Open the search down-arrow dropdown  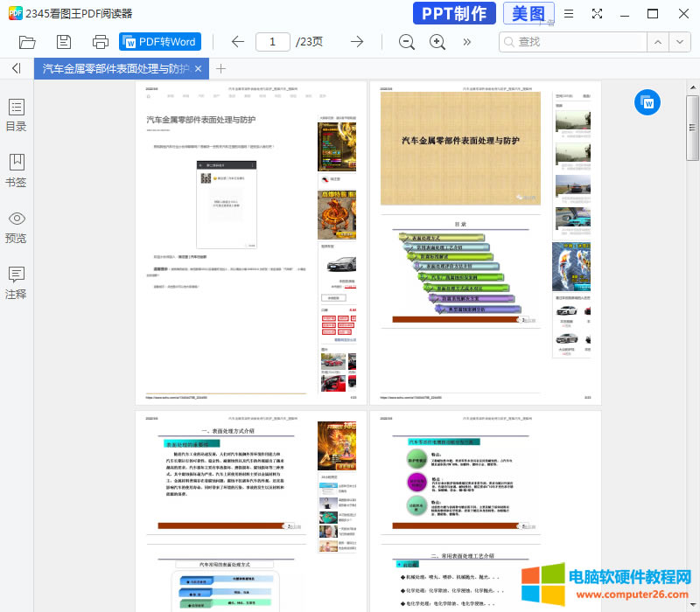point(680,41)
